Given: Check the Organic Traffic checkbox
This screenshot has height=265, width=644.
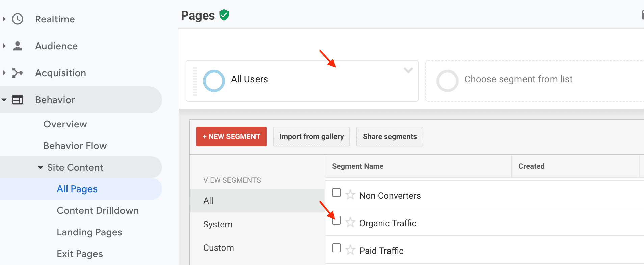Looking at the screenshot, I should coord(337,220).
